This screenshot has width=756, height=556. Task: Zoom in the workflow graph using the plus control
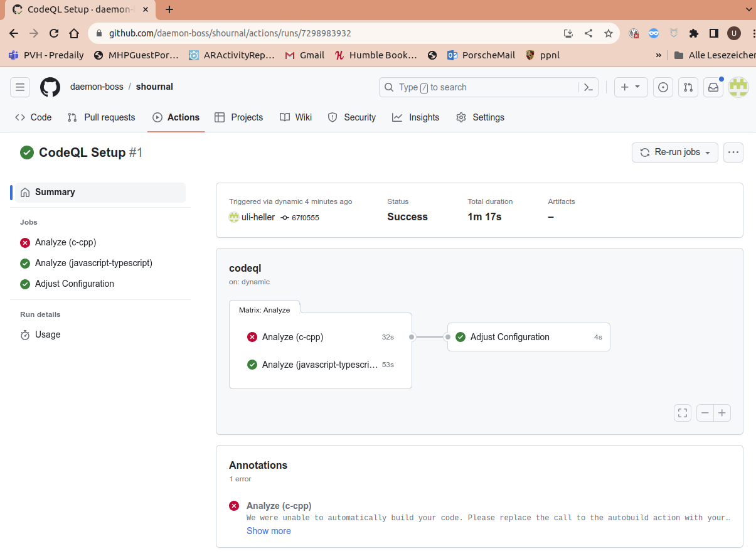point(721,412)
